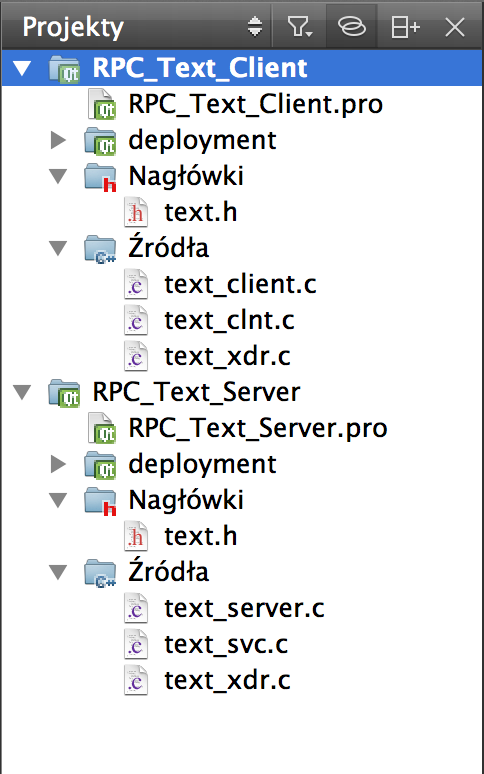
Task: Select deployment label under RPC_Text_Server
Action: pos(202,464)
